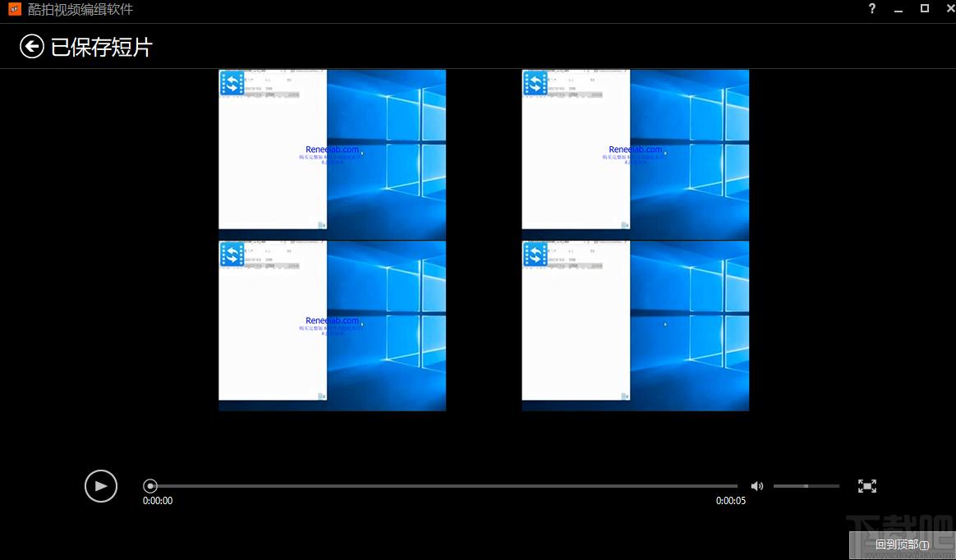Image resolution: width=956 pixels, height=560 pixels.
Task: Play the saved short video
Action: coord(101,486)
